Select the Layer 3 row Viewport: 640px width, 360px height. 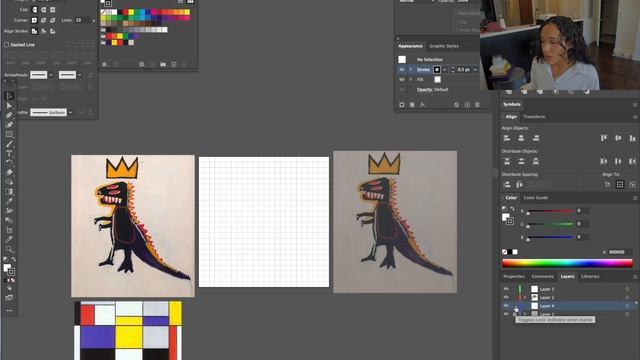569,289
